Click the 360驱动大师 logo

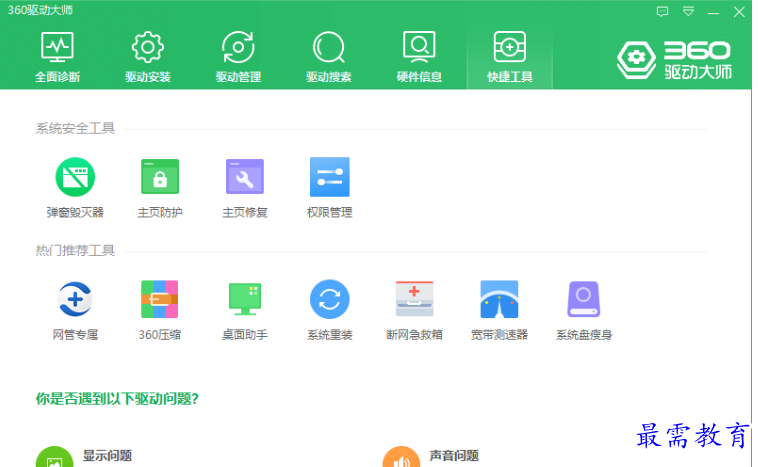(x=674, y=59)
